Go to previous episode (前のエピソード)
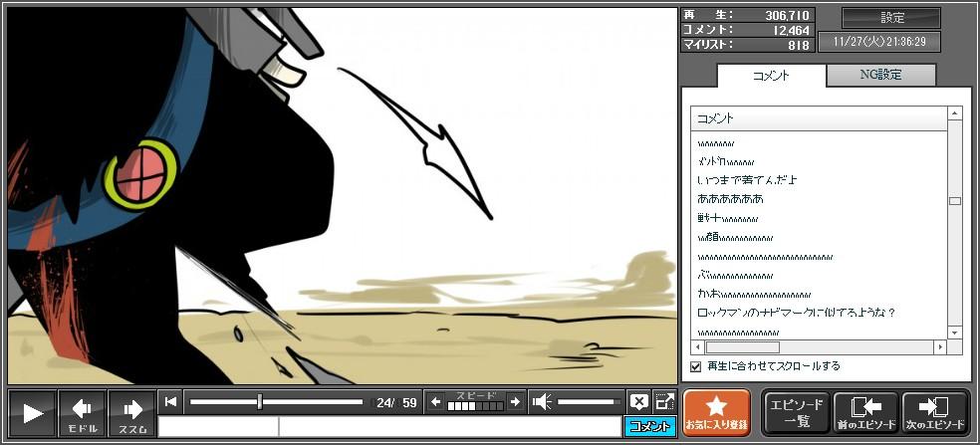The width and height of the screenshot is (980, 445). click(x=864, y=413)
